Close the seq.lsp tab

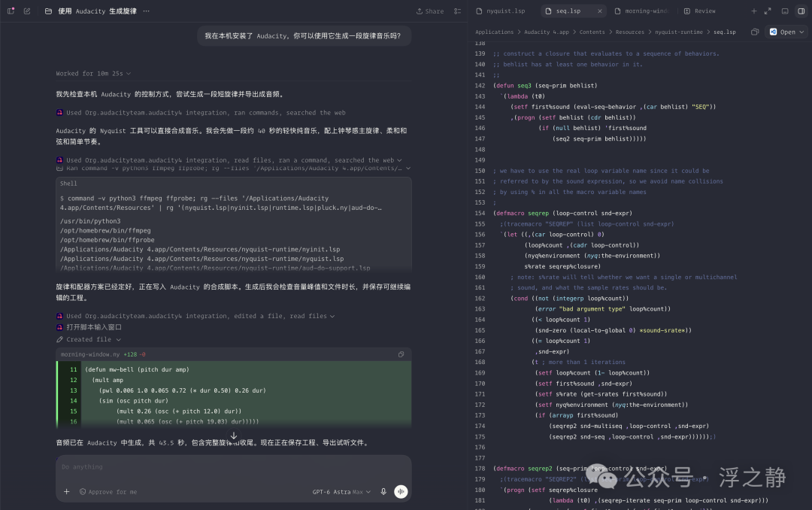600,11
